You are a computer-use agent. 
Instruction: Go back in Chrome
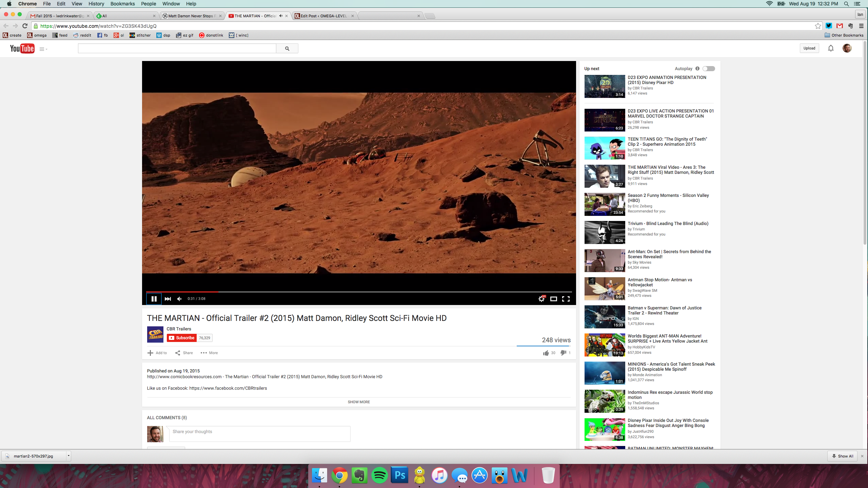tap(6, 26)
